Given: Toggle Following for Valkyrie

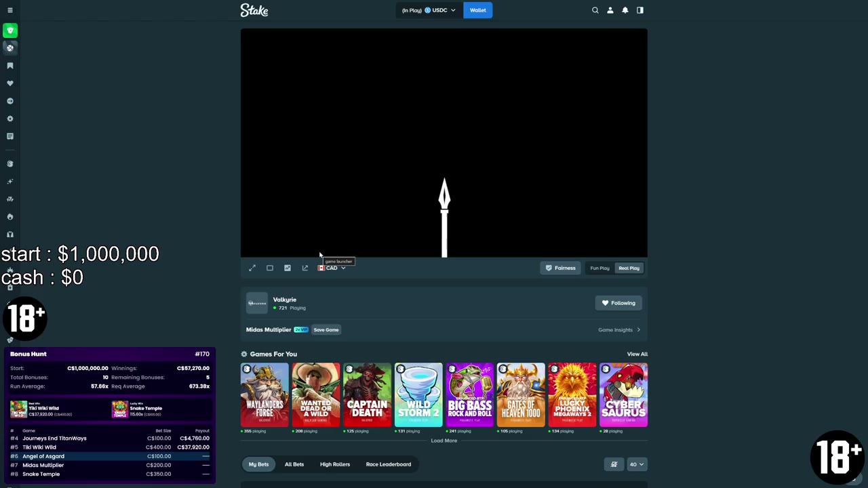Looking at the screenshot, I should (618, 303).
